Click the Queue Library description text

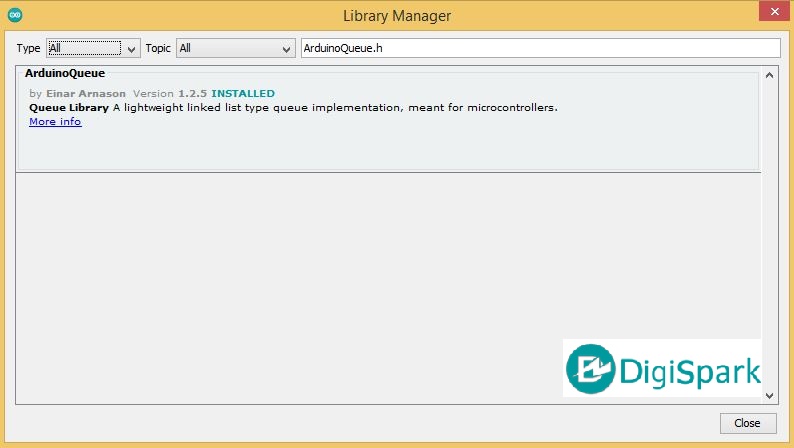coord(293,107)
